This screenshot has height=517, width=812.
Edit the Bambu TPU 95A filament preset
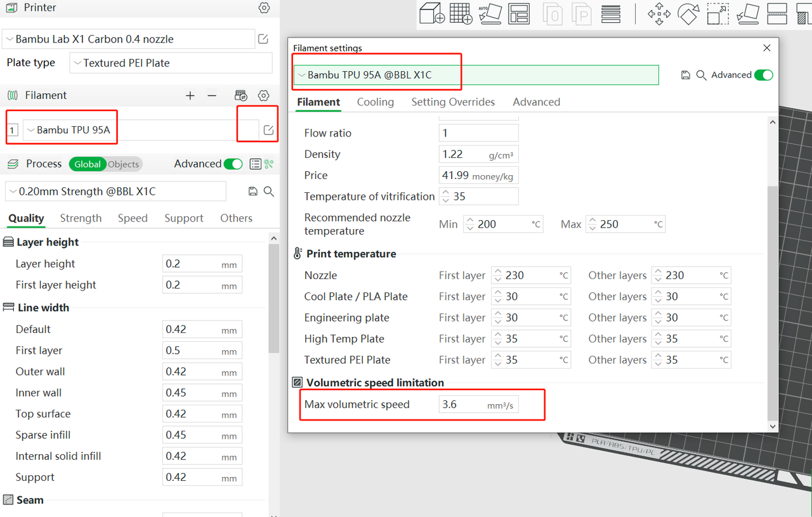coord(268,130)
